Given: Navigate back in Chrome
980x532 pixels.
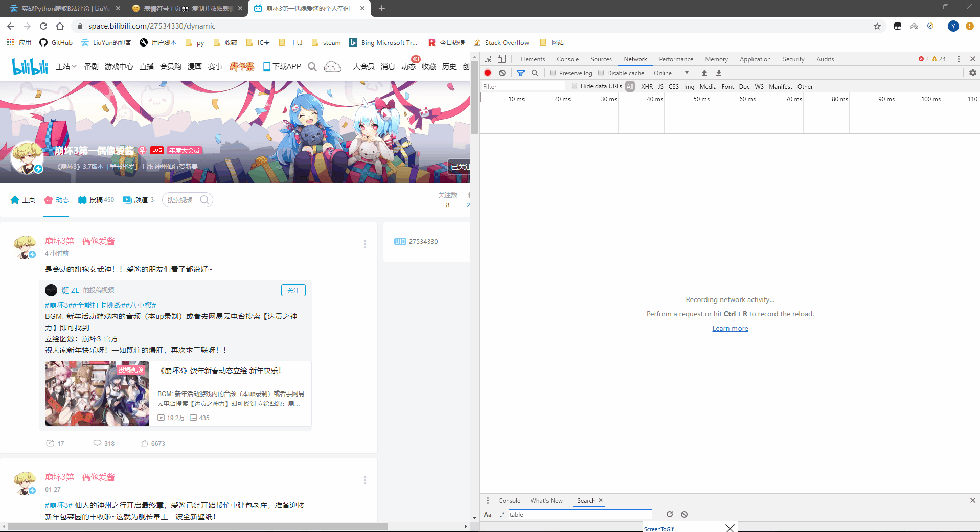Looking at the screenshot, I should tap(11, 26).
